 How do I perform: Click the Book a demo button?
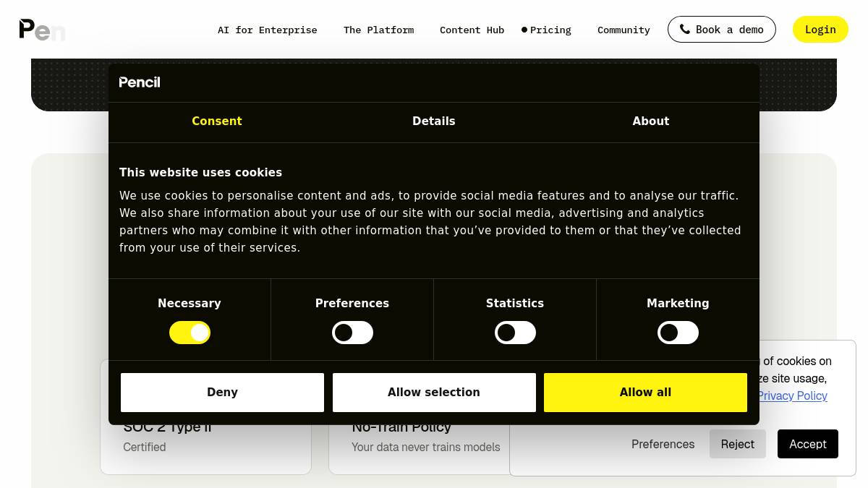point(722,30)
